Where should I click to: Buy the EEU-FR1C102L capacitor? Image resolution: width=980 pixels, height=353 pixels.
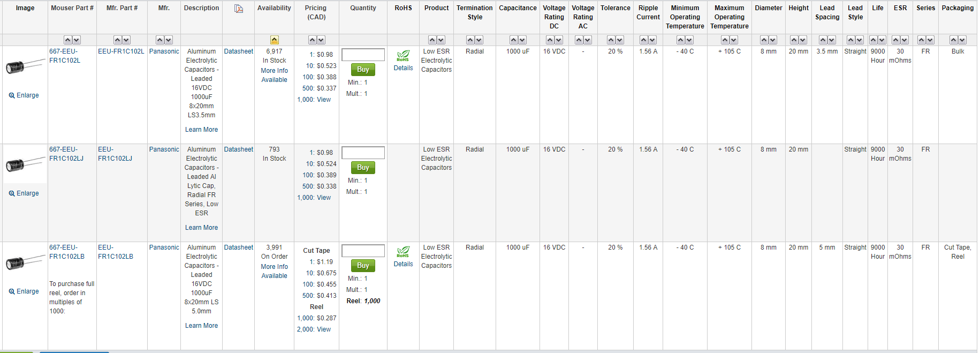point(363,70)
